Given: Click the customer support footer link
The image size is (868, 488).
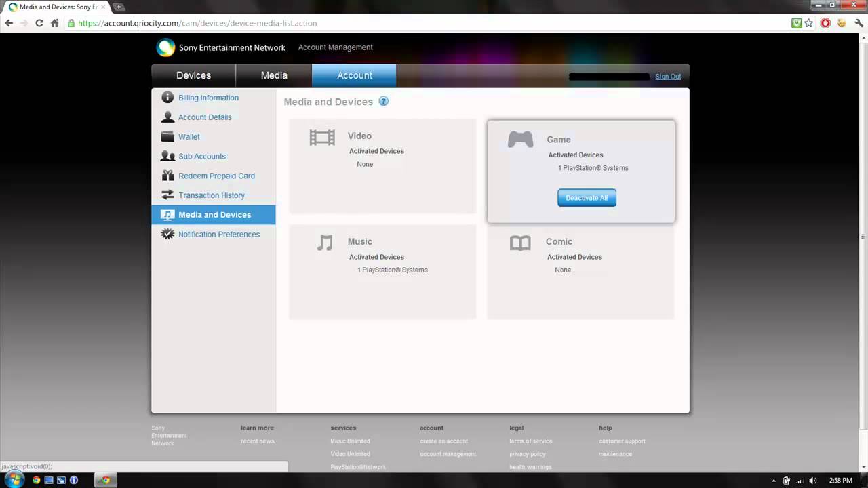Looking at the screenshot, I should [622, 441].
